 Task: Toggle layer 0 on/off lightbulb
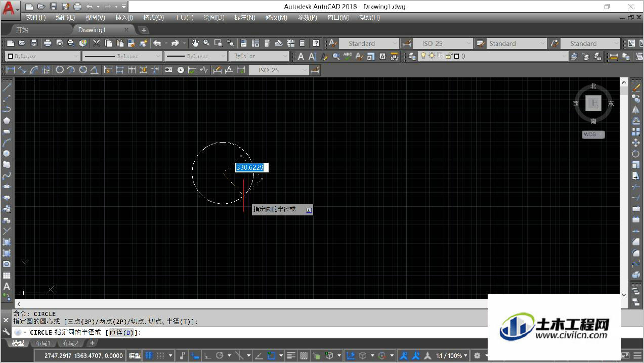click(423, 56)
